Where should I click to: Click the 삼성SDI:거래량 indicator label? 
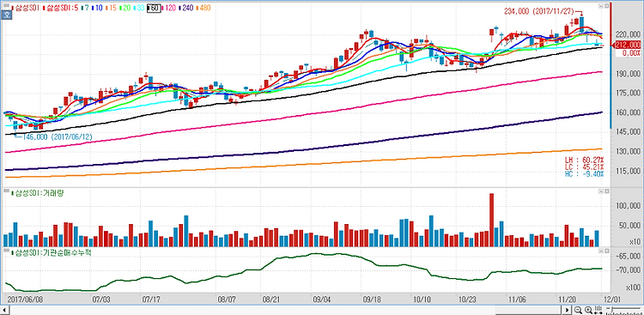38,192
